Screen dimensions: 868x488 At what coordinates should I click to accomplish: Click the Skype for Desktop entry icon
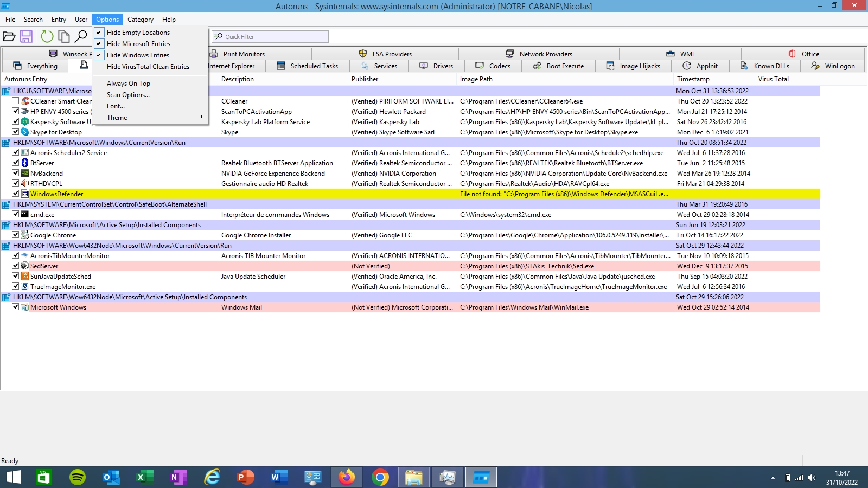click(25, 132)
